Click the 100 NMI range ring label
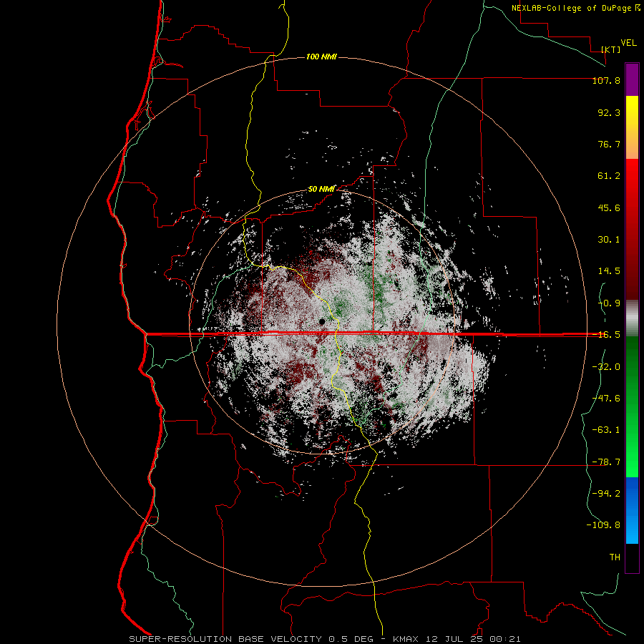 click(321, 57)
